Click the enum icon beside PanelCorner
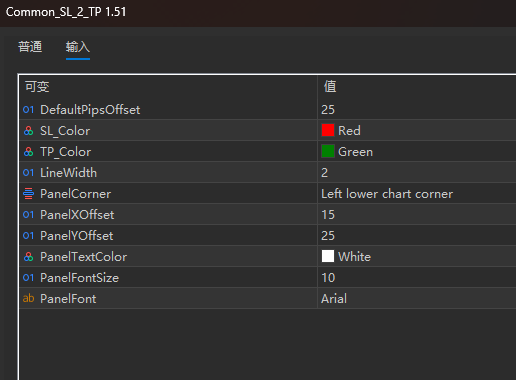The height and width of the screenshot is (380, 516). click(x=28, y=194)
